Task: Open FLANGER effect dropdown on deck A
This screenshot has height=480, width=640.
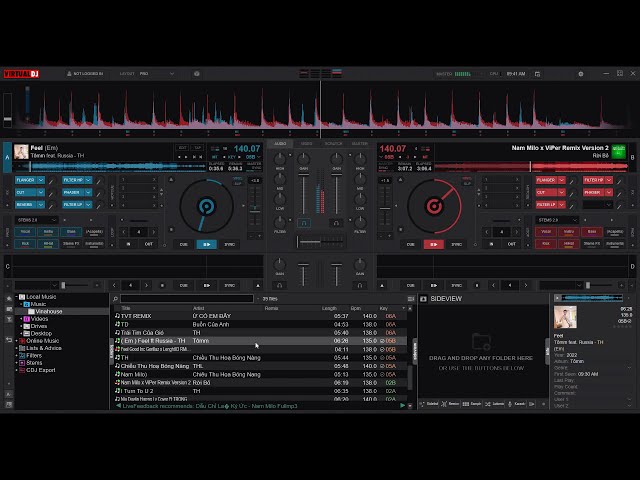Action: [41, 180]
